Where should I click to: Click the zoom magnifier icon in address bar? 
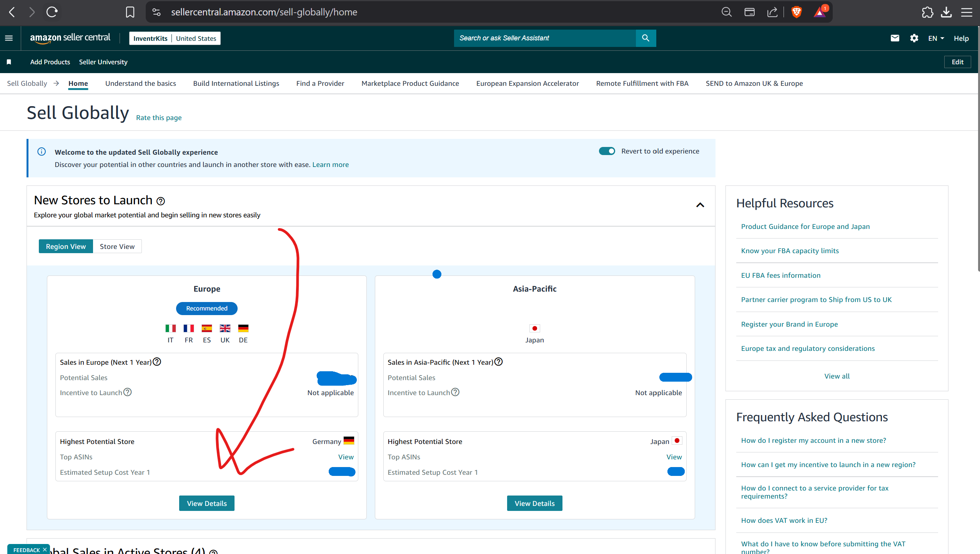pyautogui.click(x=726, y=12)
